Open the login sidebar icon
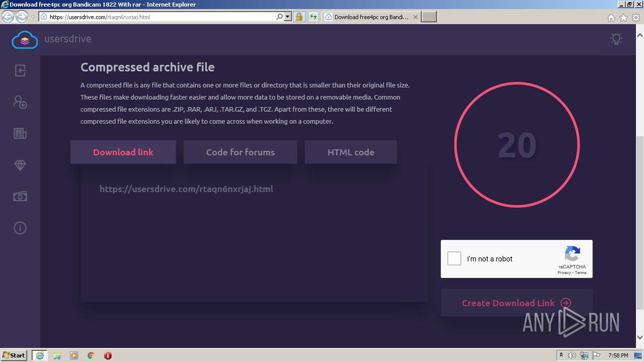The height and width of the screenshot is (362, 644). (x=20, y=70)
